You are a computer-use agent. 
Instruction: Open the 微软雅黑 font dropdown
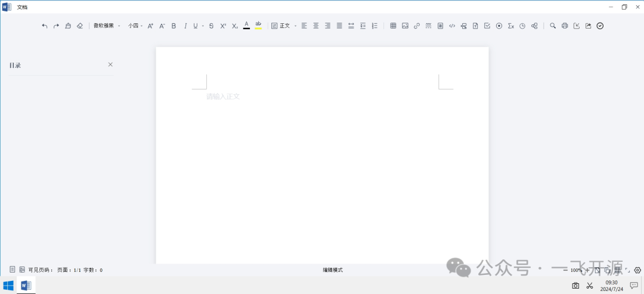point(107,26)
